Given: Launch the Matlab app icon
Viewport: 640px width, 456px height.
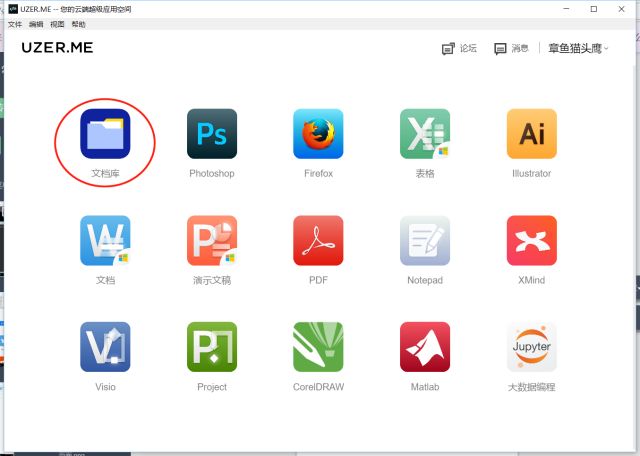Looking at the screenshot, I should pos(425,347).
